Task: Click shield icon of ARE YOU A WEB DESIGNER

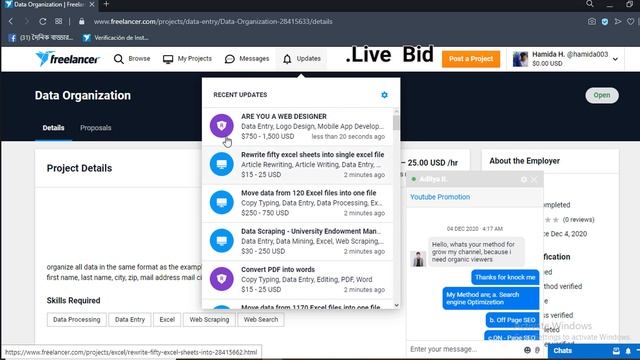Action: pos(222,125)
